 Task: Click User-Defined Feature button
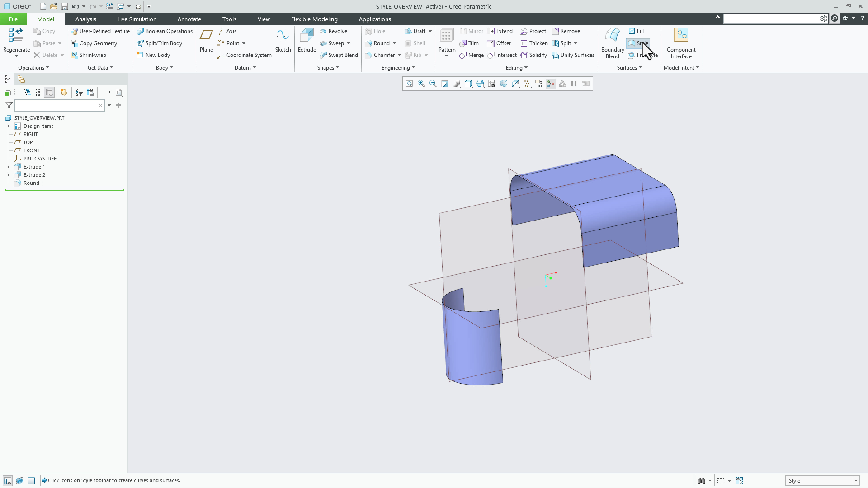click(100, 31)
